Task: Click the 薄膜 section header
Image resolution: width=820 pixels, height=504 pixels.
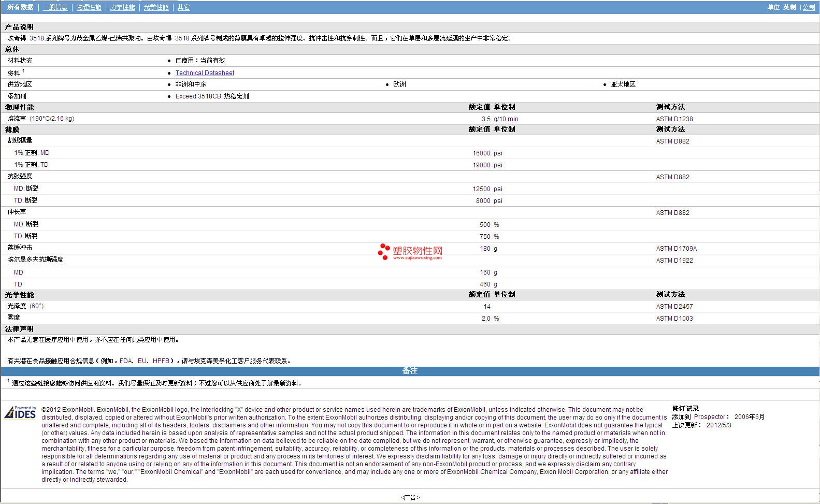Action: (x=12, y=129)
